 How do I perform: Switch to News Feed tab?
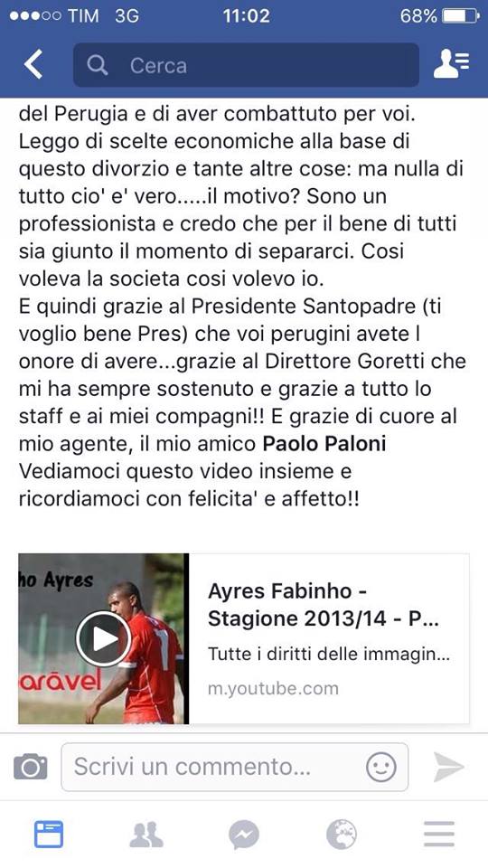pos(49,835)
